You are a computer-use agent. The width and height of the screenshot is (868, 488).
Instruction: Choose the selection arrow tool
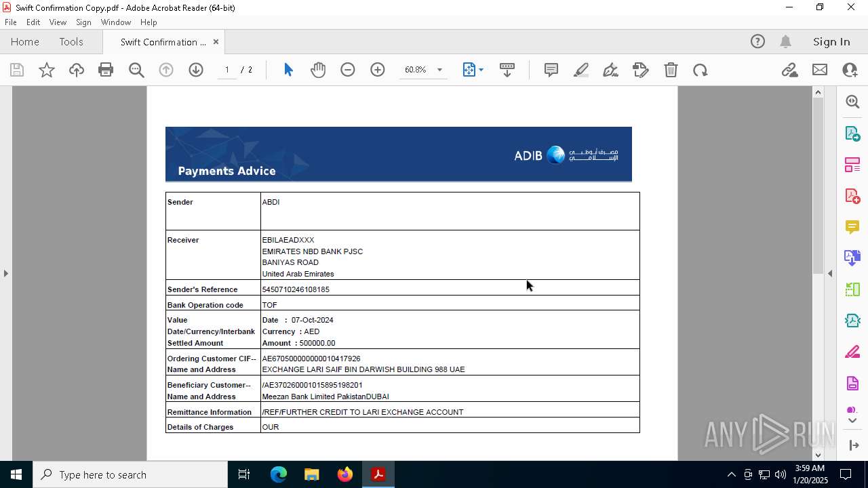(x=288, y=70)
